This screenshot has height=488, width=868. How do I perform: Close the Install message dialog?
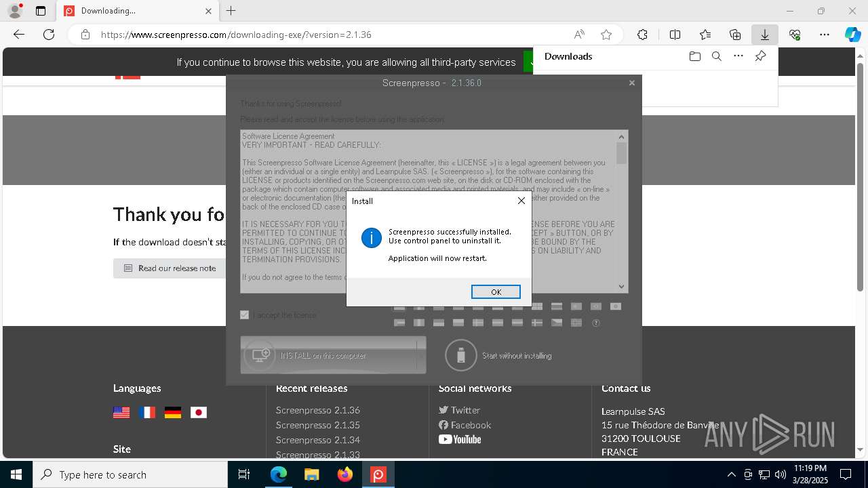coord(521,201)
